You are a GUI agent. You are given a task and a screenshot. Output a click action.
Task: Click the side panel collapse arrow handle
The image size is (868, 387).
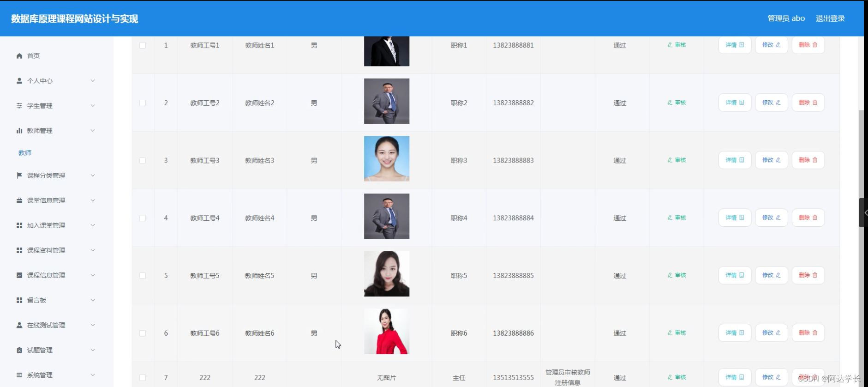[x=864, y=213]
